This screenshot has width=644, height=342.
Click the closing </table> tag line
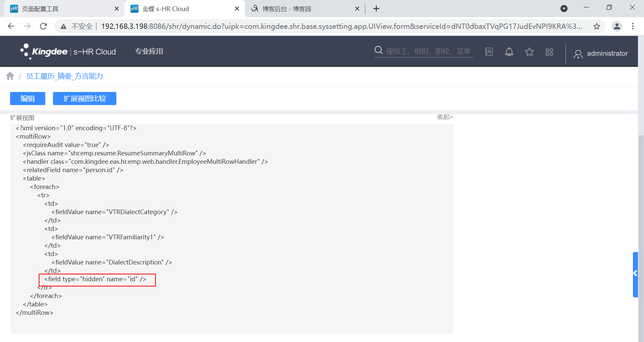coord(35,304)
